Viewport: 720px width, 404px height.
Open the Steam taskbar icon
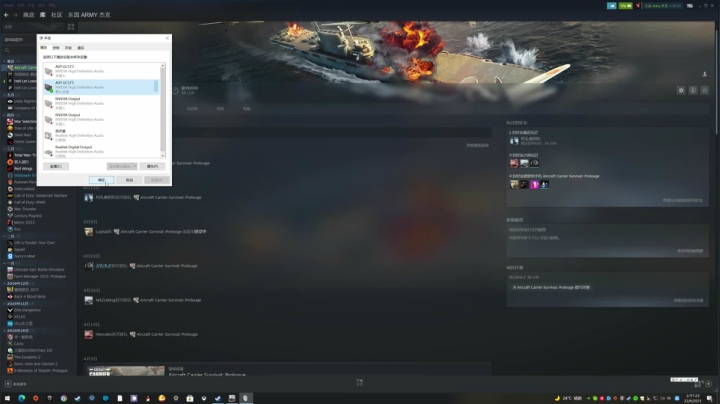[x=218, y=398]
